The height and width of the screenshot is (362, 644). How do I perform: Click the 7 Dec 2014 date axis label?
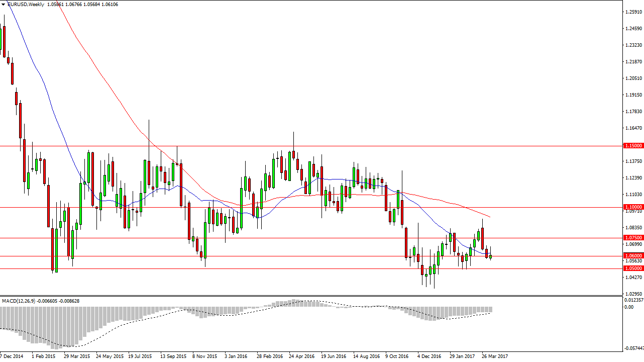(x=11, y=356)
